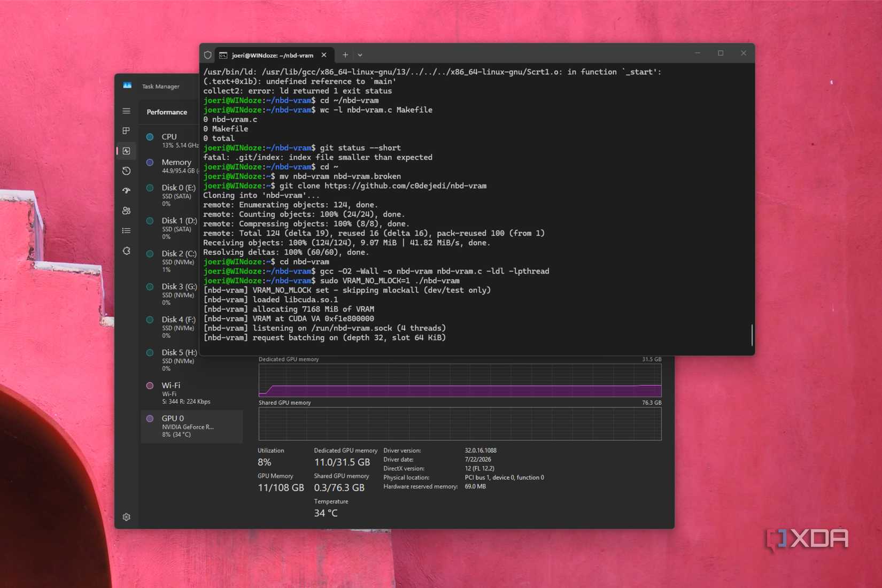Click the 0.3/76.3 GB shared memory value

[x=339, y=488]
